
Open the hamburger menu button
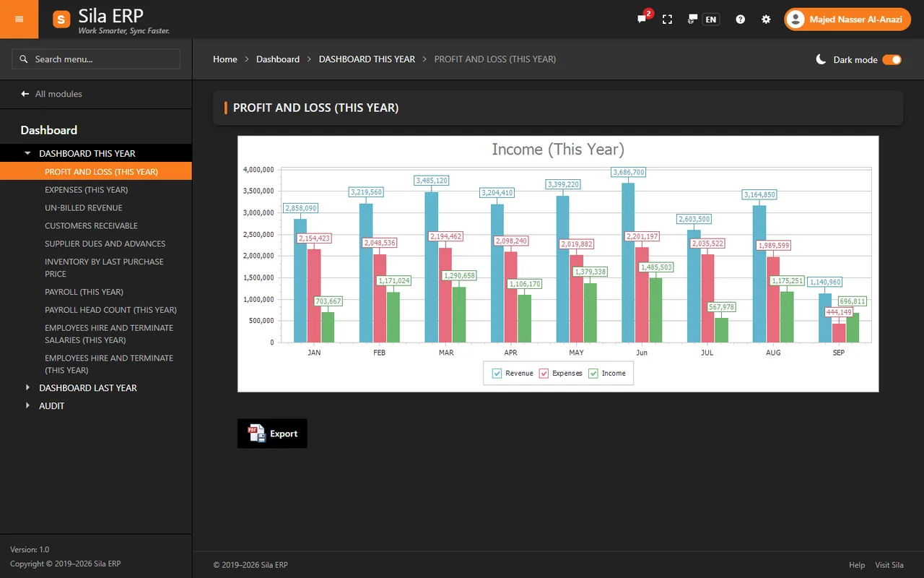[19, 19]
